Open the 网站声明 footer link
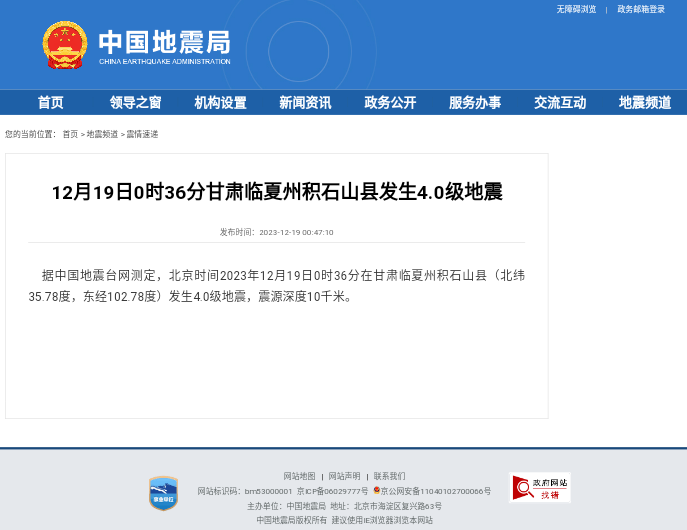This screenshot has height=530, width=687. coord(344,476)
